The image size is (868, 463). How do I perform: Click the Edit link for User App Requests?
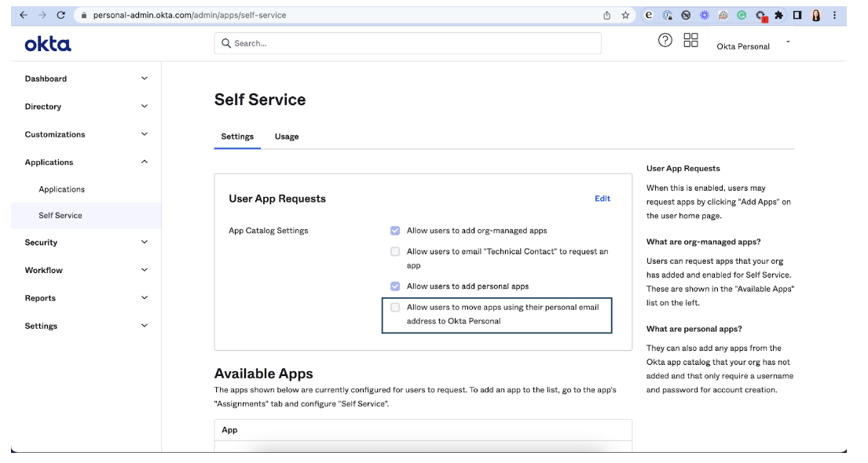[602, 198]
